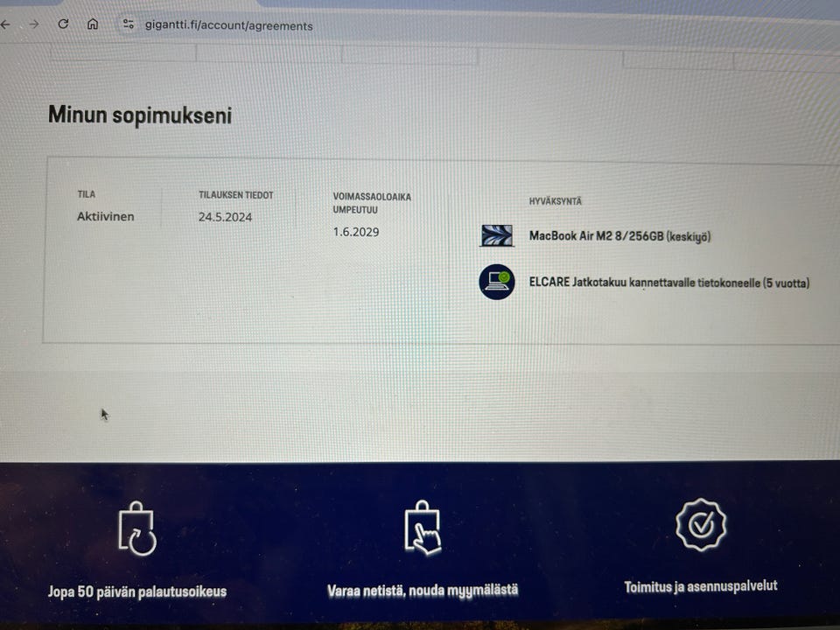The image size is (840, 630).
Task: Focus the gigantti.fi/account/agreements address bar
Action: point(228,25)
